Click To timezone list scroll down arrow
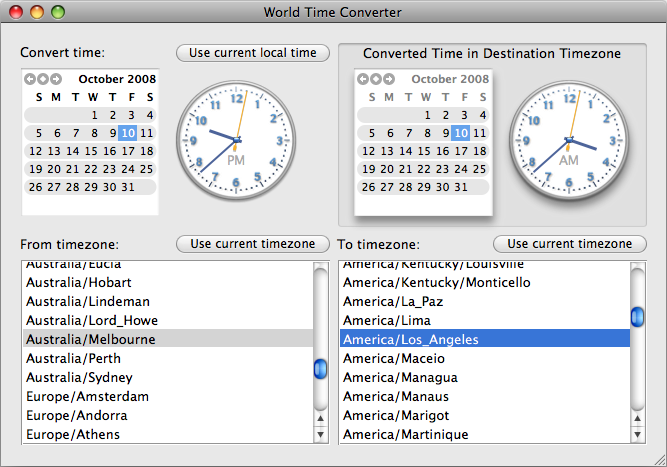 [x=637, y=435]
